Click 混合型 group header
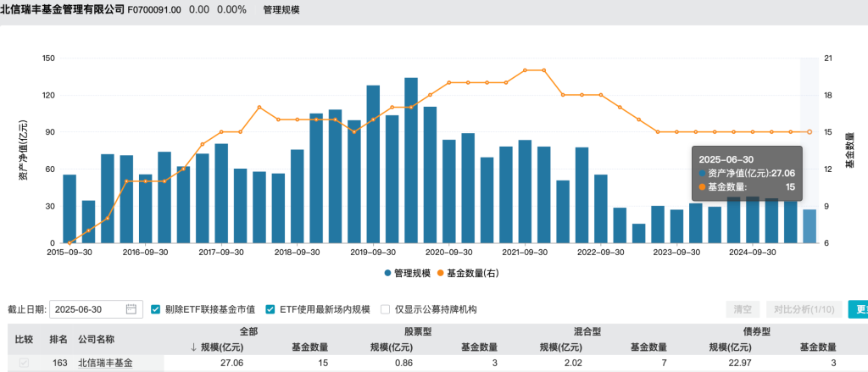 tap(588, 331)
